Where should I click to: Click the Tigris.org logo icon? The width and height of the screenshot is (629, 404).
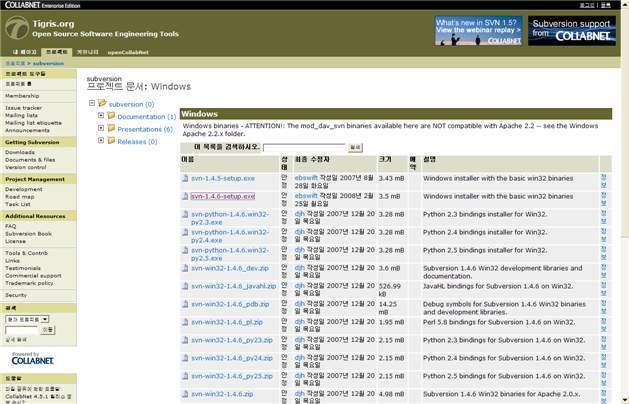click(x=17, y=28)
